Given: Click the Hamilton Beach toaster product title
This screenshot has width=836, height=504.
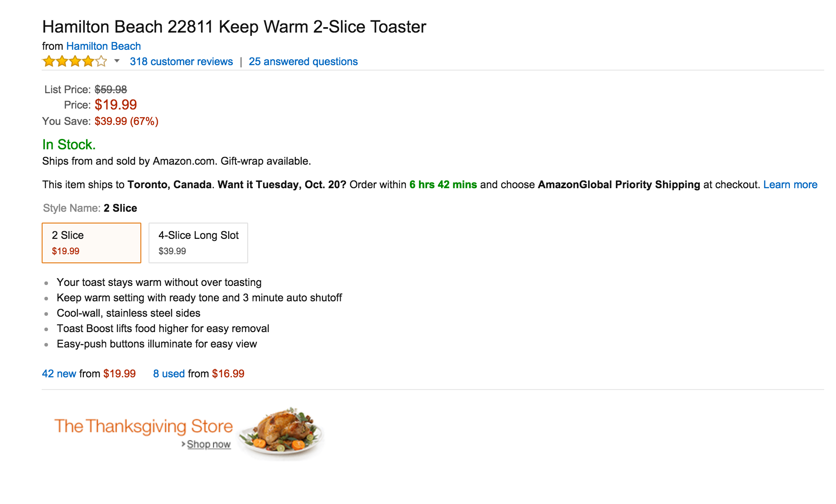Looking at the screenshot, I should [234, 27].
